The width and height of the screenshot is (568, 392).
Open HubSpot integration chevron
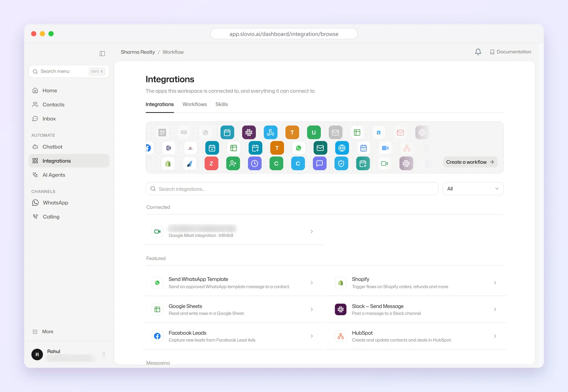click(495, 336)
